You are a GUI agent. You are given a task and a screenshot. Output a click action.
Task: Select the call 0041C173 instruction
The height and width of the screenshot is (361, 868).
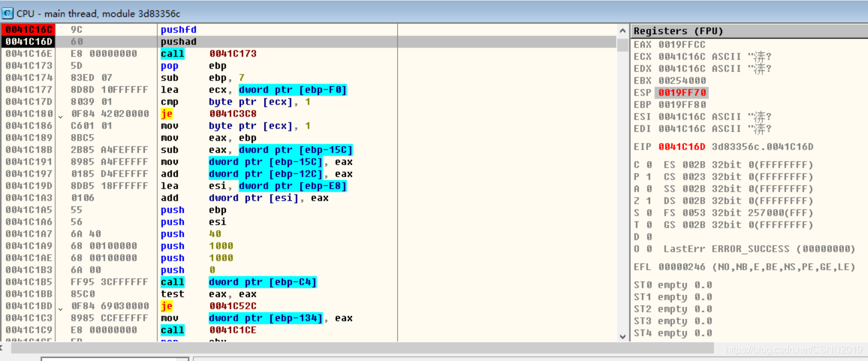208,53
